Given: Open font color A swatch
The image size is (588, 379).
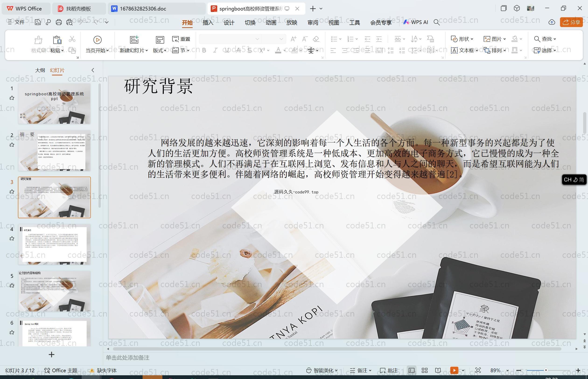Looking at the screenshot, I should pos(278,50).
